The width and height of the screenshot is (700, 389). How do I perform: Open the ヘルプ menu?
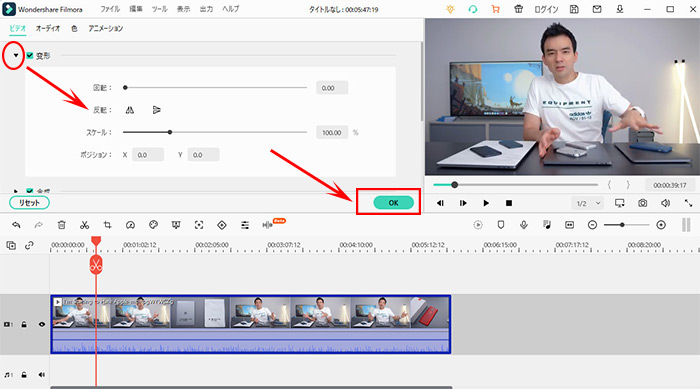coord(231,9)
